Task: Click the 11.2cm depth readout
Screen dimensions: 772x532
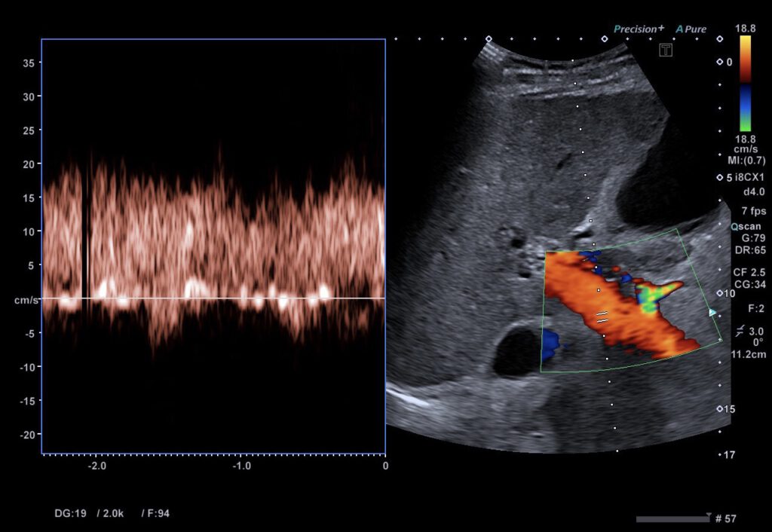Action: point(749,354)
